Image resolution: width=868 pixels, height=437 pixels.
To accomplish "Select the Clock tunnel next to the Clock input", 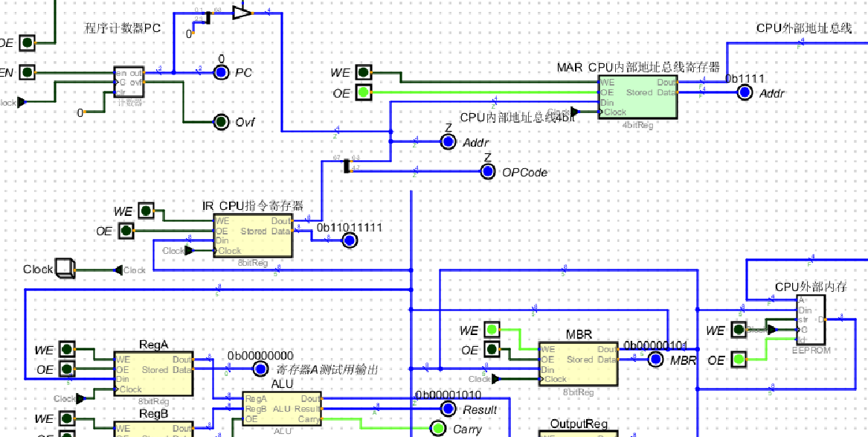I will tap(130, 269).
